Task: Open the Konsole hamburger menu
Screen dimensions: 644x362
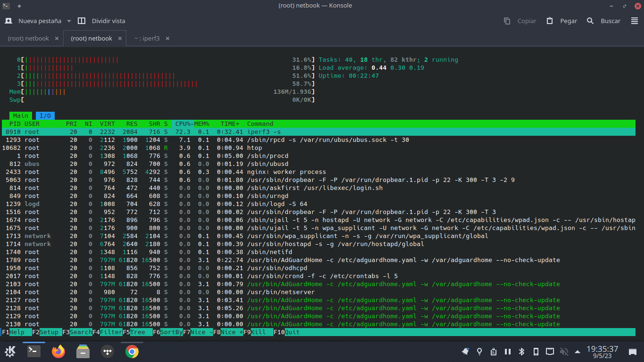Action: (x=635, y=21)
